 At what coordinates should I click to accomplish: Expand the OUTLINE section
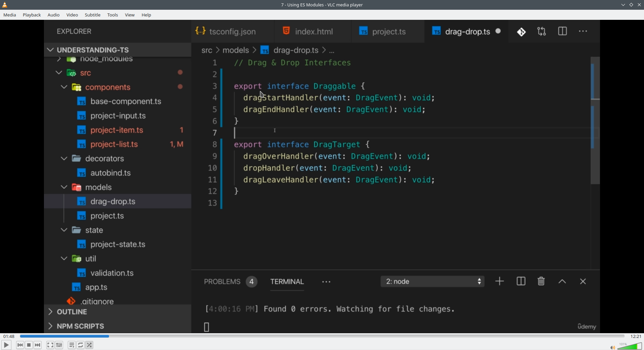pos(117,312)
